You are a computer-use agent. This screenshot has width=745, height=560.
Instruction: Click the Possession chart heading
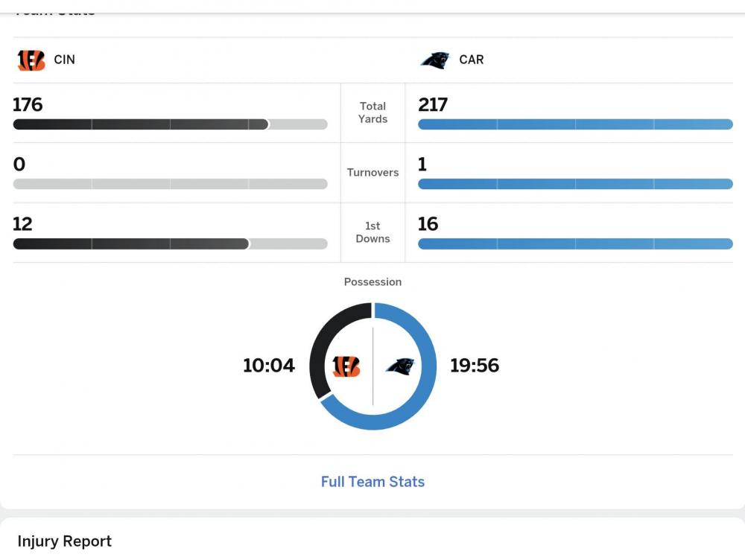point(372,282)
